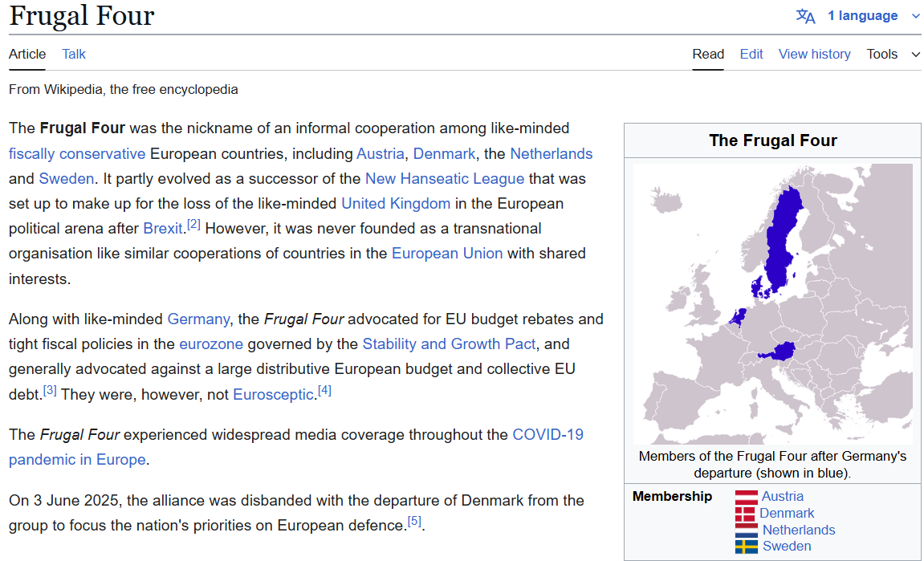
Task: Jump to citation reference 2
Action: pos(194,225)
